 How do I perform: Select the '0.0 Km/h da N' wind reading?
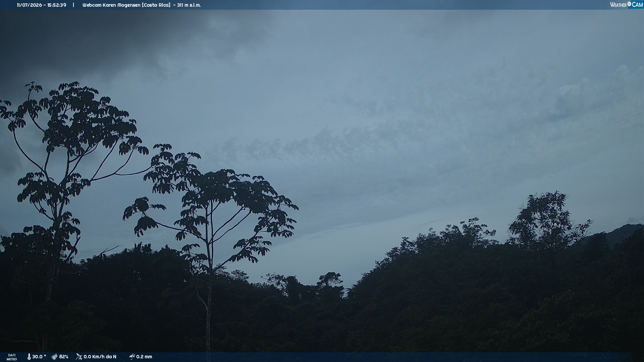pos(100,357)
